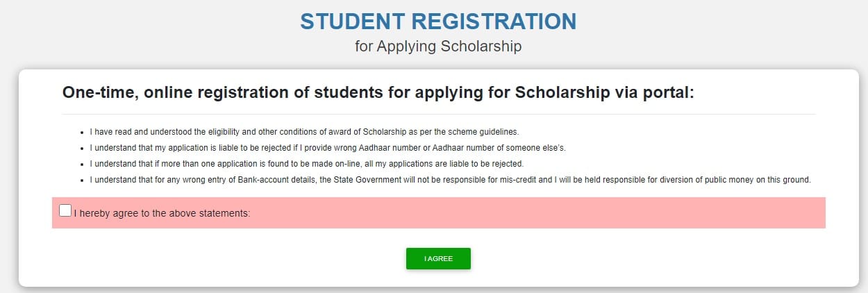Click the statement about wrong Aadhaar number
Image resolution: width=868 pixels, height=293 pixels.
coord(333,148)
